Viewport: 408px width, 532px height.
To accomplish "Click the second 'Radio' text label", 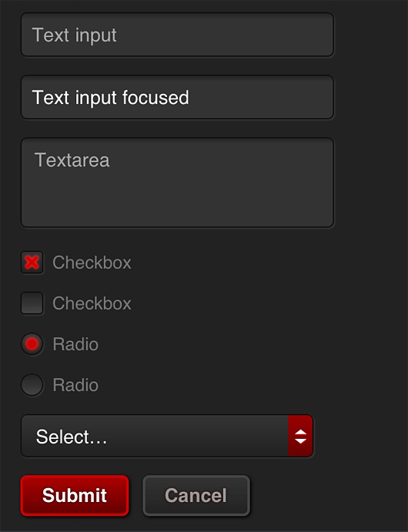I will click(x=75, y=385).
